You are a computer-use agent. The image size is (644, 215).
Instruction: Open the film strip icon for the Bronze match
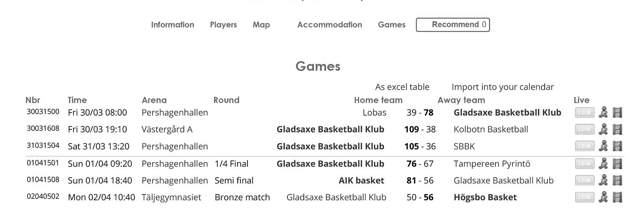point(617,197)
